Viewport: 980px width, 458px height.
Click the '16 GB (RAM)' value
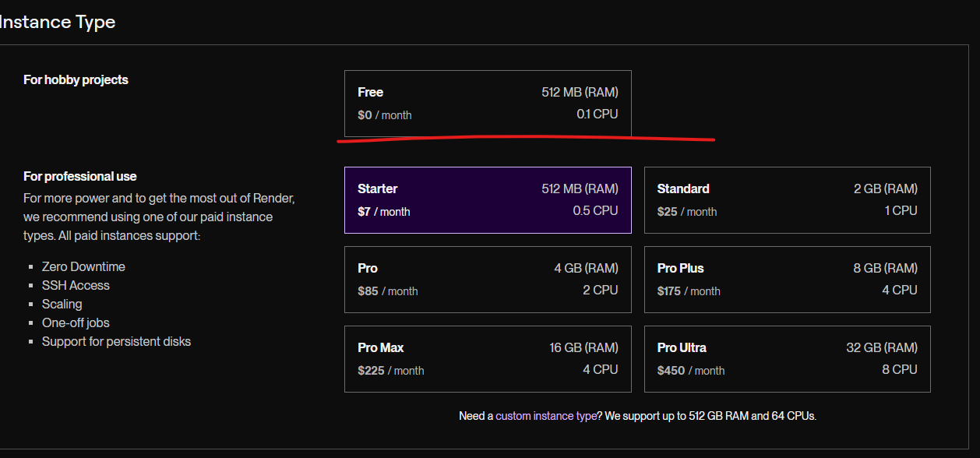pos(583,347)
